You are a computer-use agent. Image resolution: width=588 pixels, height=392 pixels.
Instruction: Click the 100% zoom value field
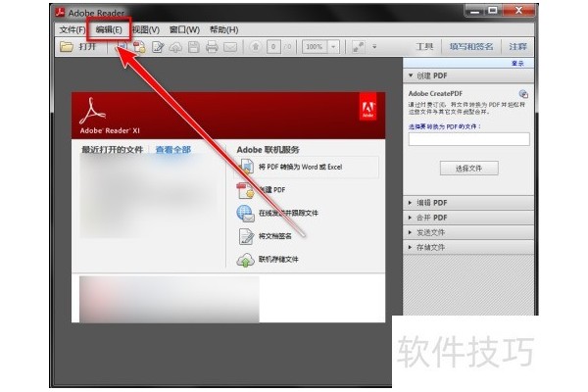pyautogui.click(x=315, y=47)
